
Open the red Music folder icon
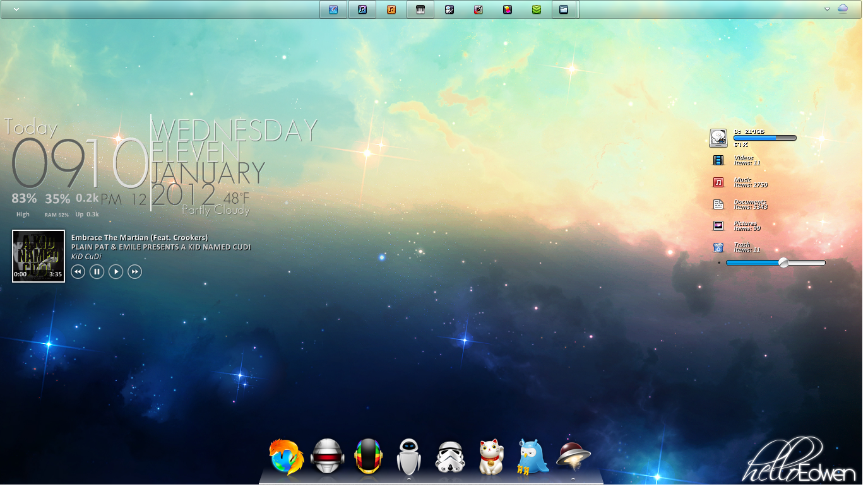point(718,182)
